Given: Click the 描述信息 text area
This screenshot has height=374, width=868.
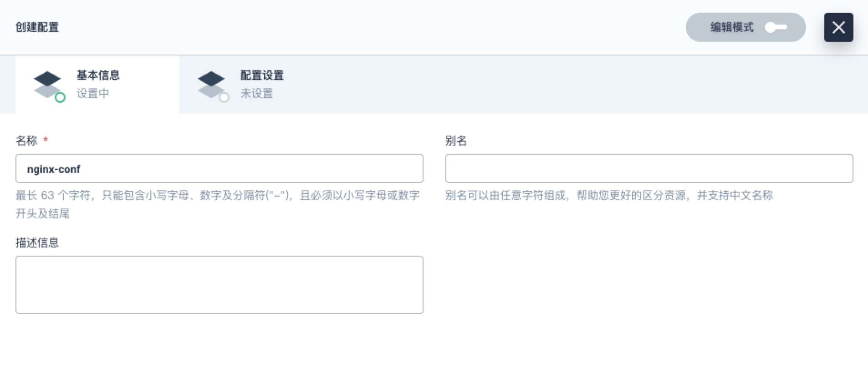Looking at the screenshot, I should point(220,285).
